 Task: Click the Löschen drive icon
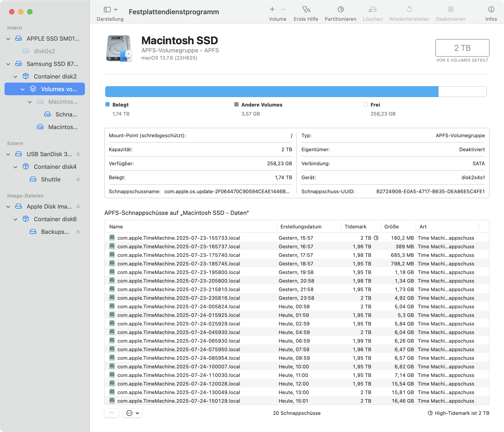pyautogui.click(x=373, y=9)
